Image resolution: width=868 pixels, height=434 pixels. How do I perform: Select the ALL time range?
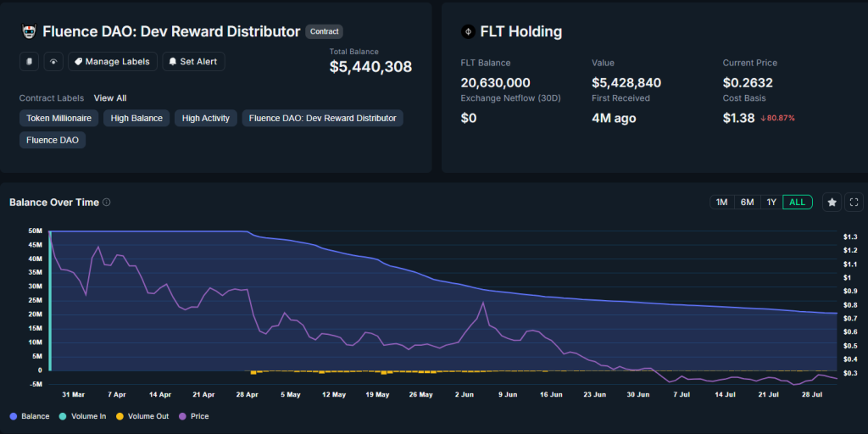(x=798, y=202)
